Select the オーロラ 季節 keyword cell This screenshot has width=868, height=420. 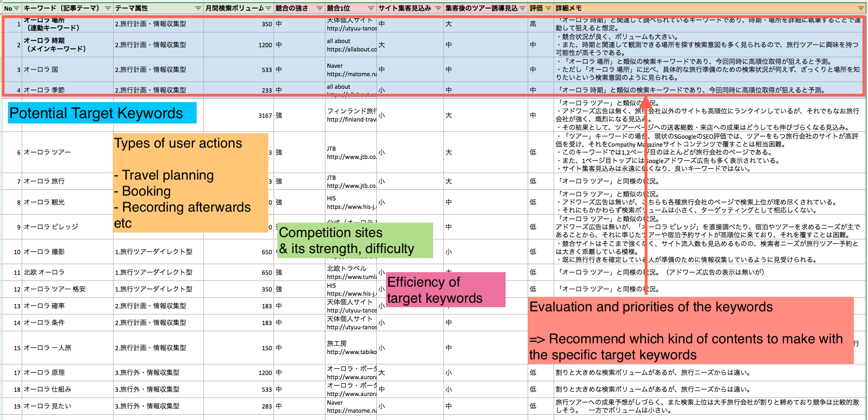click(x=67, y=90)
